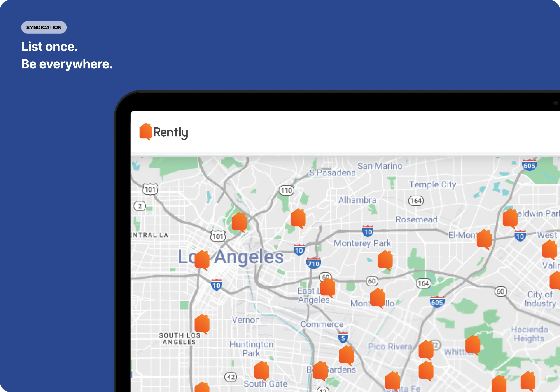Click the Pico Rivera map label
Viewport: 560px width, 392px height.
point(390,346)
